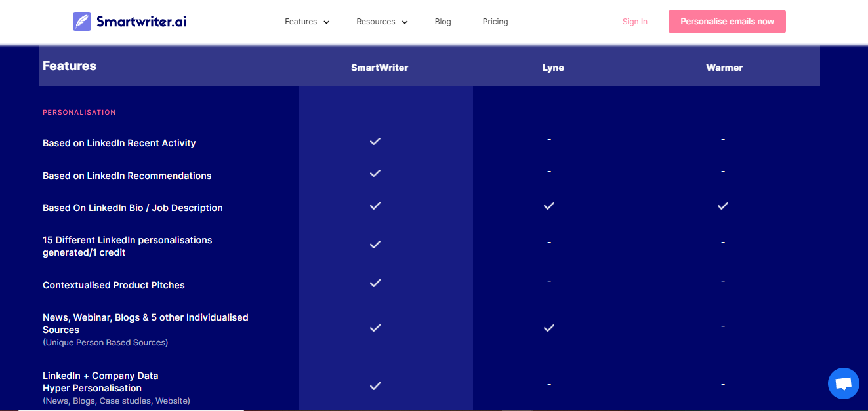Click Lyne checkmark for News, Webinar, Blogs row
This screenshot has width=868, height=411.
point(549,328)
